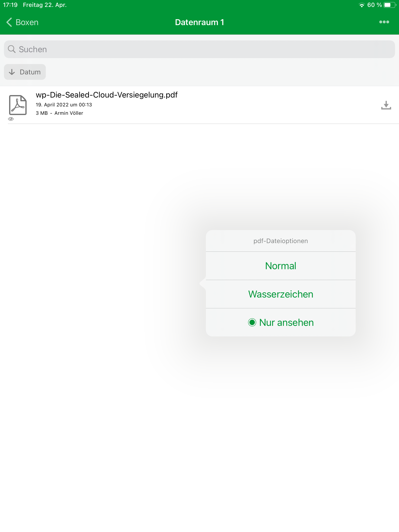Click the 3 MB - Armin Völler text
Viewport: 399px width, 532px height.
(59, 113)
